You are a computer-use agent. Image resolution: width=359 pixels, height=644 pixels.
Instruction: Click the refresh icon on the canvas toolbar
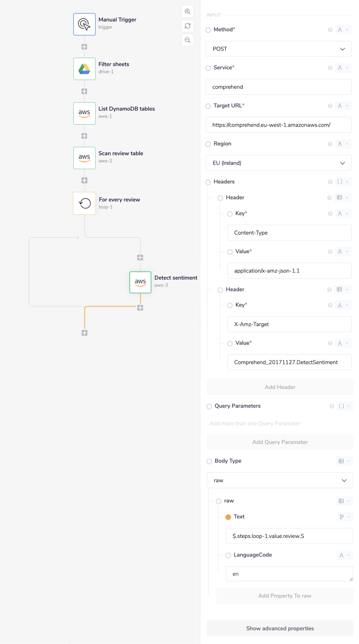click(187, 26)
